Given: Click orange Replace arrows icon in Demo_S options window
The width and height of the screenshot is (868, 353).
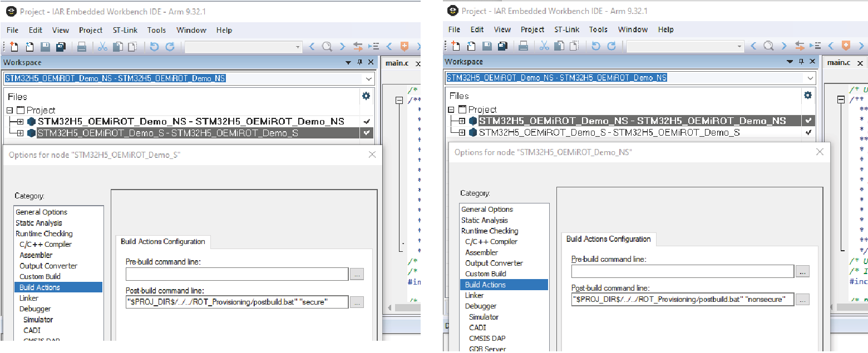Looking at the screenshot, I should pos(357,47).
